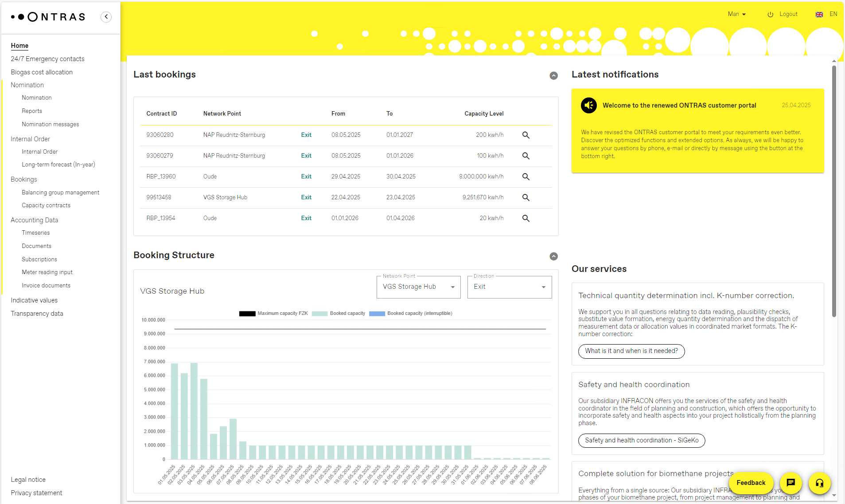845x504 pixels.
Task: Open Balancing group management
Action: pyautogui.click(x=61, y=193)
